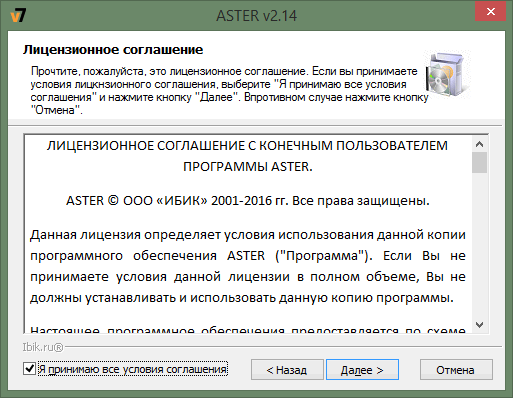Close the ASTER v2.14 installer window
This screenshot has width=513, height=398.
(x=490, y=12)
